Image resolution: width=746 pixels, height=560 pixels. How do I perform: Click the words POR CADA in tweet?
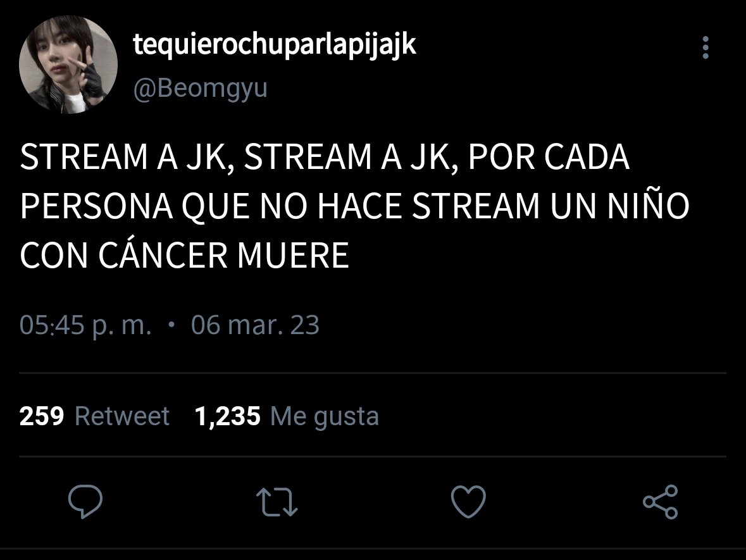549,157
